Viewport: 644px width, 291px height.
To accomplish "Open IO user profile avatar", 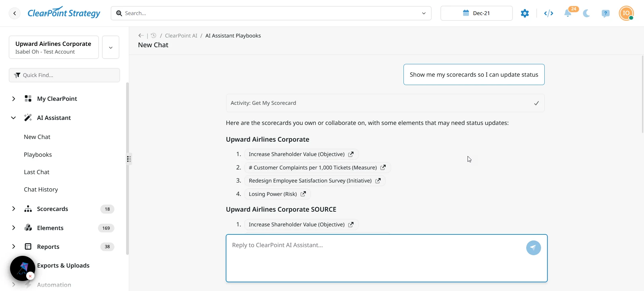I will click(626, 13).
